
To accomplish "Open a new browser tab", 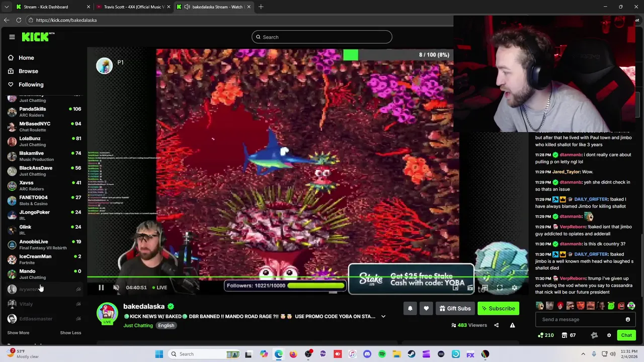I will (261, 7).
